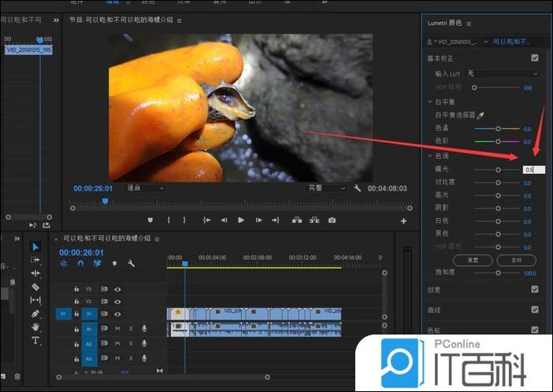Viewport: 553px width, 392px height.
Task: Open the 完整 playback resolution dropdown
Action: tap(326, 189)
